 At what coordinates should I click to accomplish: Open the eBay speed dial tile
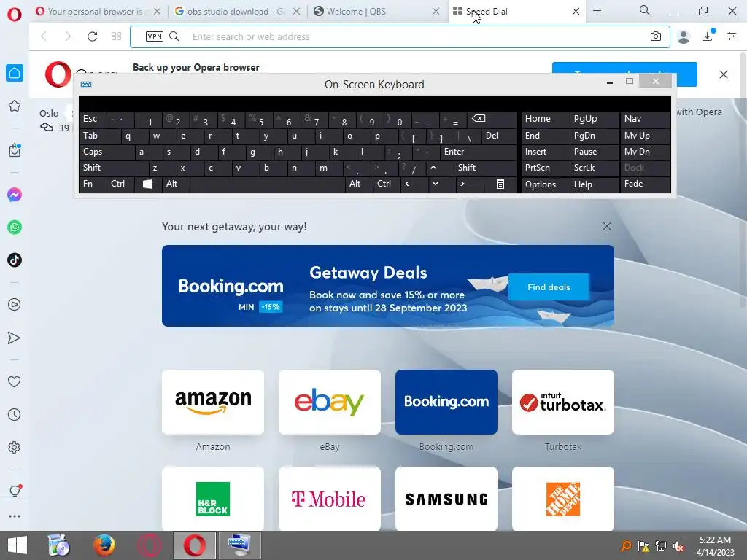(330, 402)
